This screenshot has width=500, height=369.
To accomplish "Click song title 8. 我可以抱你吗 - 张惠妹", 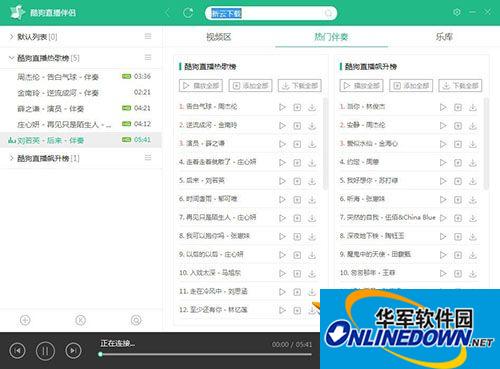I will click(215, 236).
